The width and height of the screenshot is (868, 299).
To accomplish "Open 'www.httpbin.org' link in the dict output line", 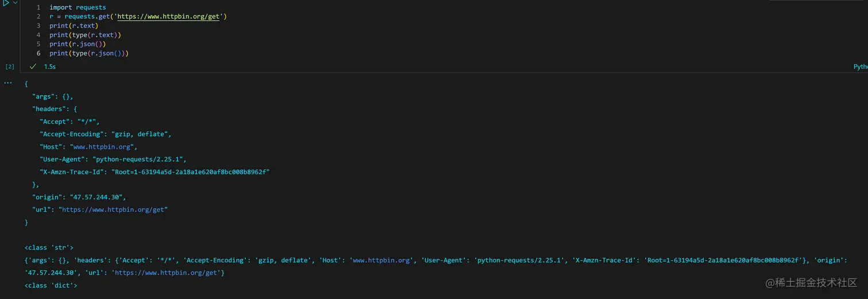I will 381,260.
